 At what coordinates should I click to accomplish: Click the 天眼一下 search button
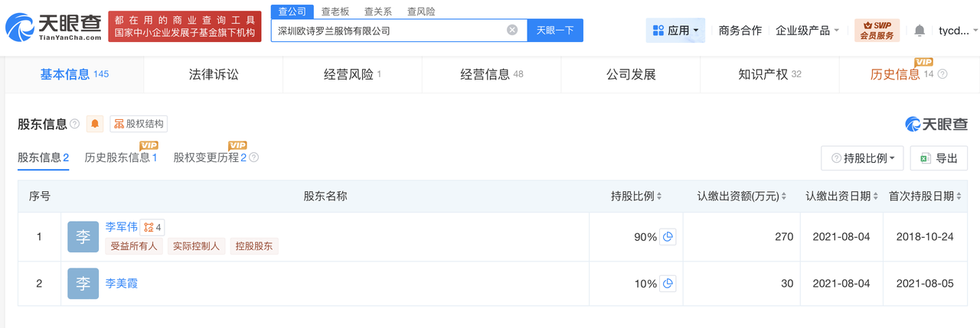click(554, 31)
